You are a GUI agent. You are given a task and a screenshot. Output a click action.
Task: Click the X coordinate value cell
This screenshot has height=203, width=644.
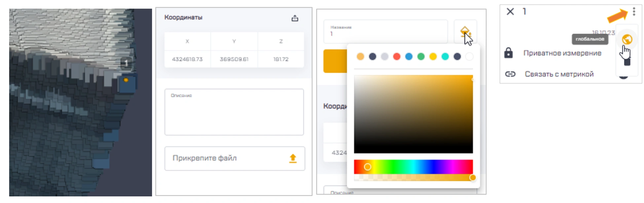pos(187,59)
